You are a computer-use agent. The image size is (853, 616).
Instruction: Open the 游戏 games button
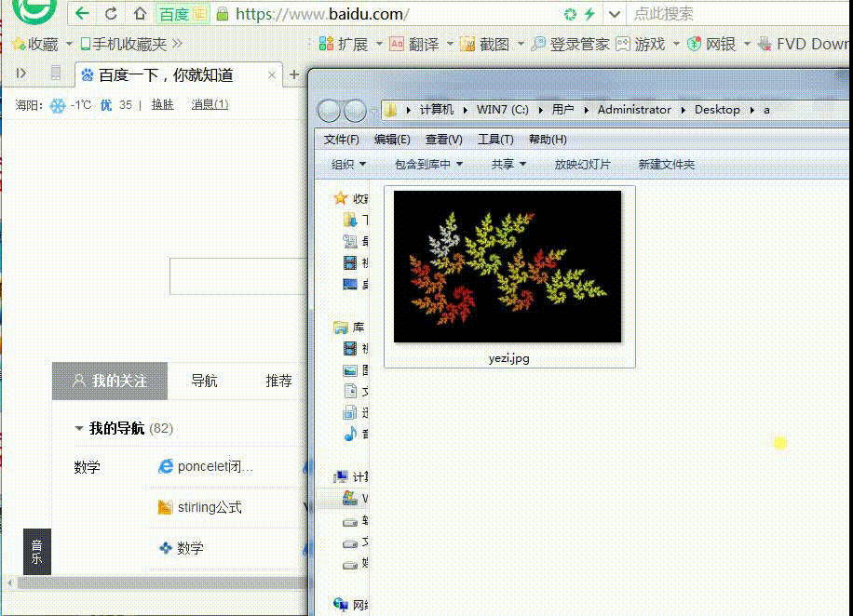641,44
